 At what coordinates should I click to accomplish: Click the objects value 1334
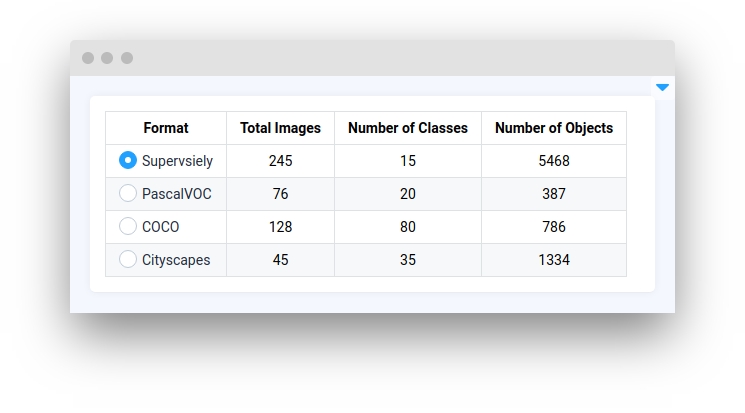coord(554,260)
